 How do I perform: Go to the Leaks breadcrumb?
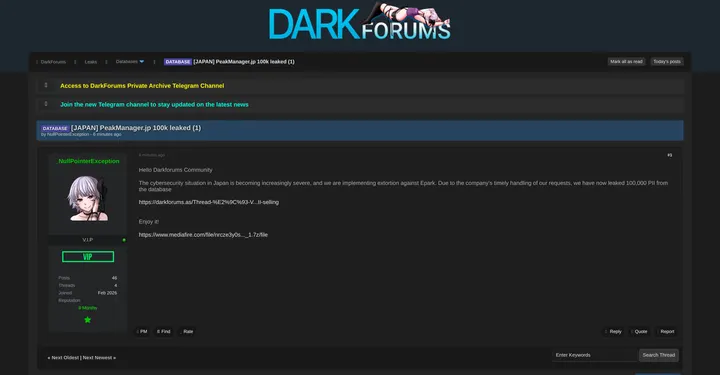[90, 62]
